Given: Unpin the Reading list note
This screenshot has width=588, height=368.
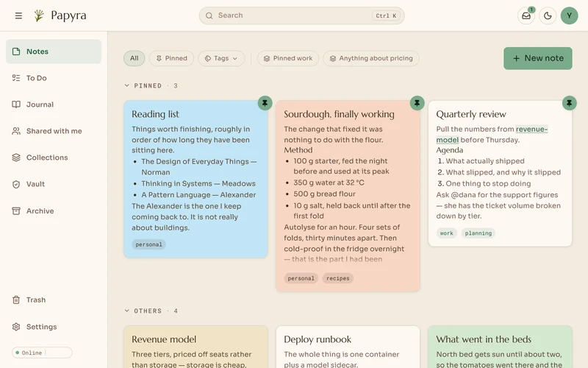Looking at the screenshot, I should click(265, 103).
